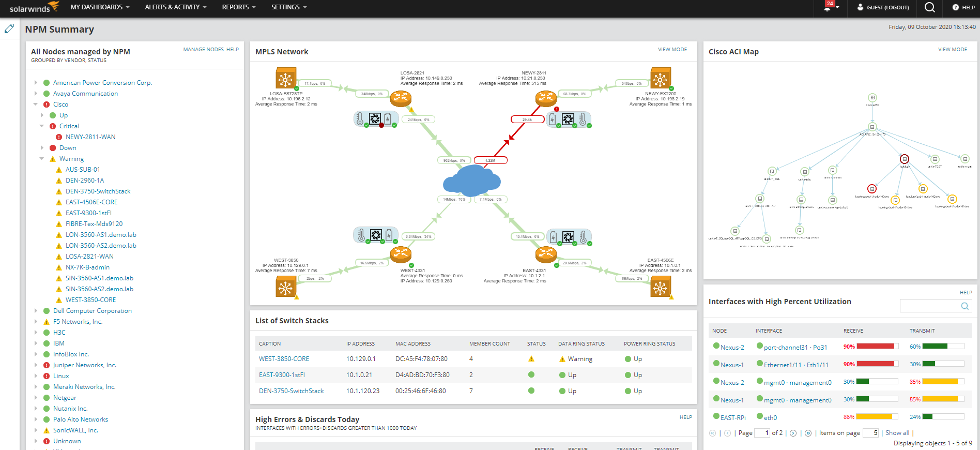Open the Alerts & Activity menu
The height and width of the screenshot is (450, 980).
pyautogui.click(x=175, y=7)
